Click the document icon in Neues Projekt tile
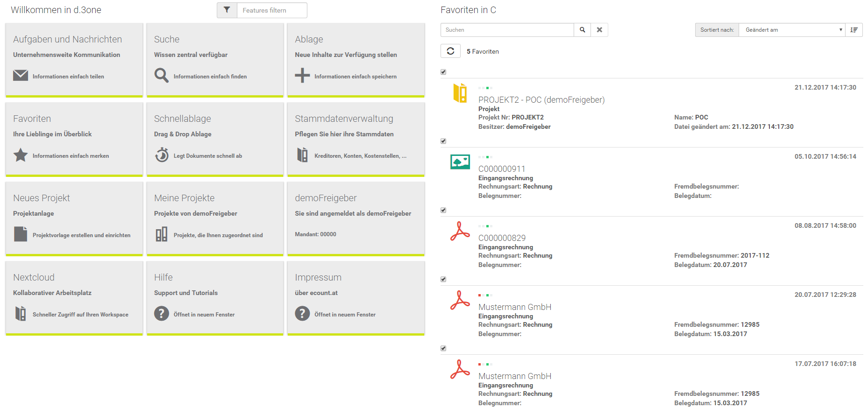The width and height of the screenshot is (868, 415). 21,234
